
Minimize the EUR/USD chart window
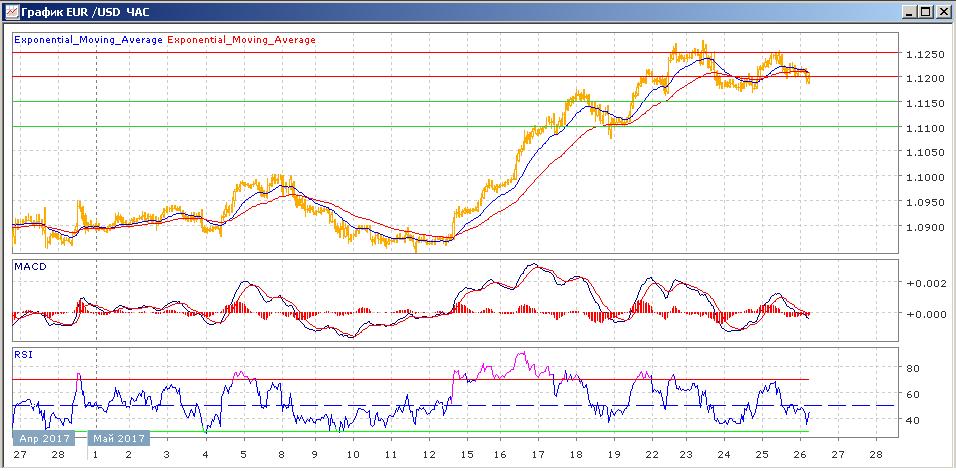910,12
